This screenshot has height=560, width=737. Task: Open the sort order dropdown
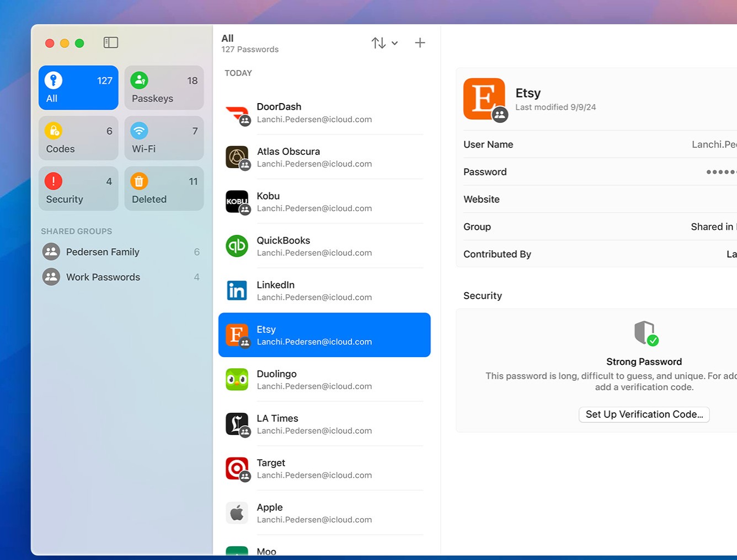tap(384, 42)
